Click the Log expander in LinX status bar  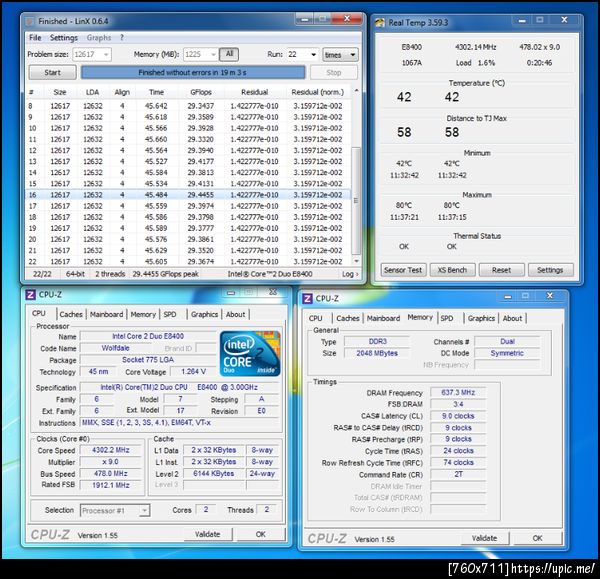click(x=350, y=274)
